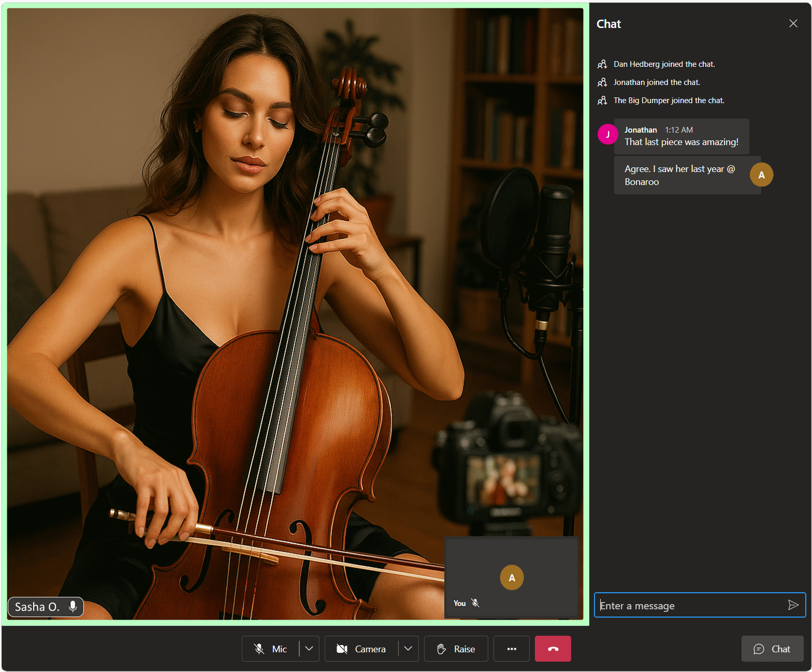Raise your hand in the meeting

pyautogui.click(x=456, y=649)
